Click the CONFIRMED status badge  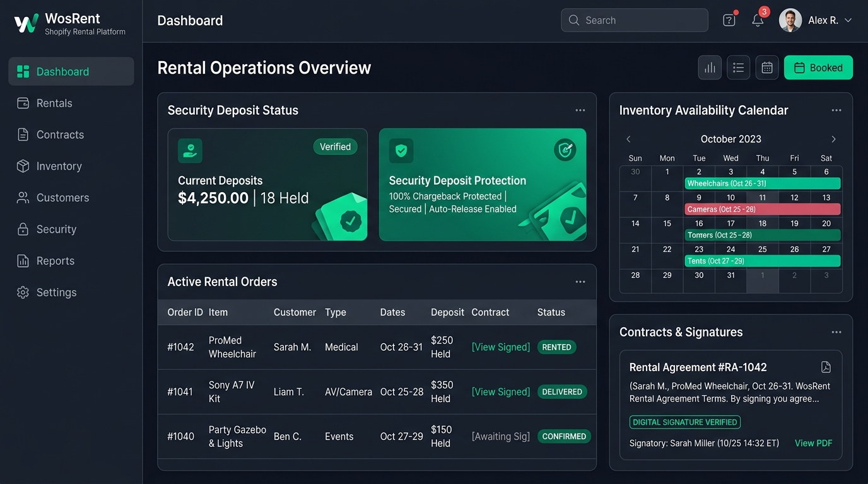pos(564,437)
